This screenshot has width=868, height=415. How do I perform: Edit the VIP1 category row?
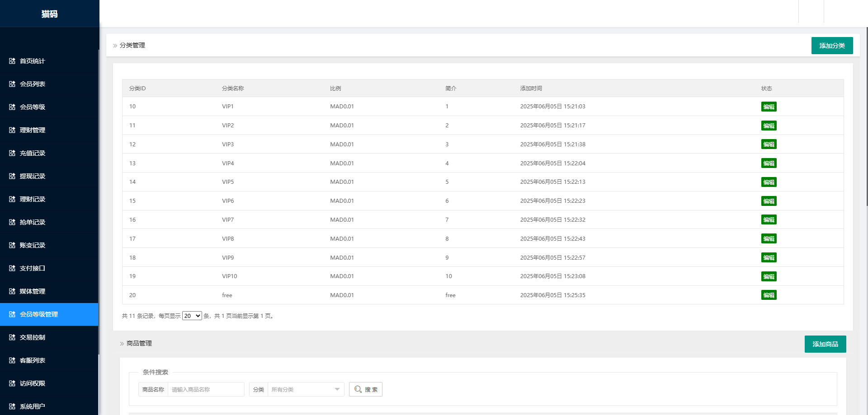click(x=769, y=107)
